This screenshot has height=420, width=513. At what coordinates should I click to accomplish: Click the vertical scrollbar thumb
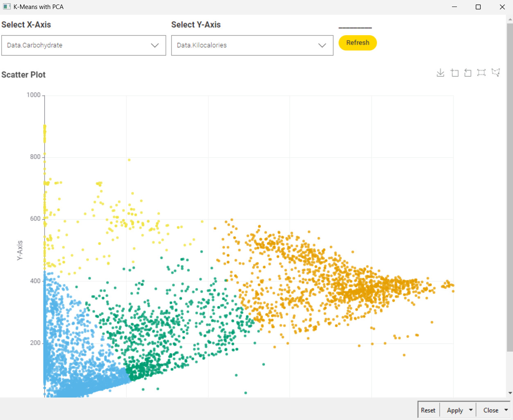[510, 187]
